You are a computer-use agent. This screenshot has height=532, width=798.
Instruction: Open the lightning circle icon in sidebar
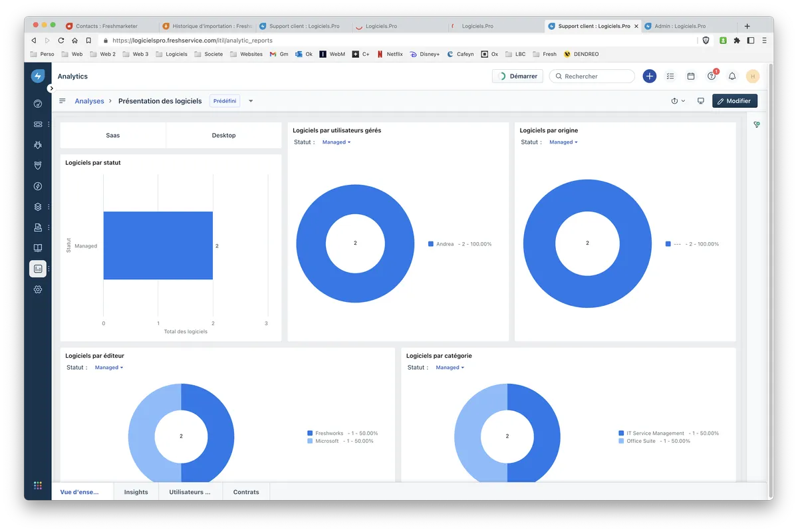pos(38,186)
